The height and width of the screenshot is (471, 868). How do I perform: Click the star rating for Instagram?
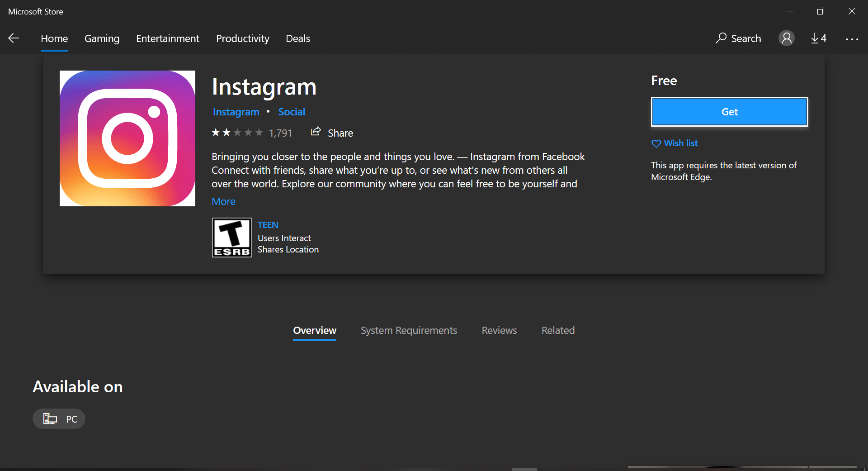237,133
